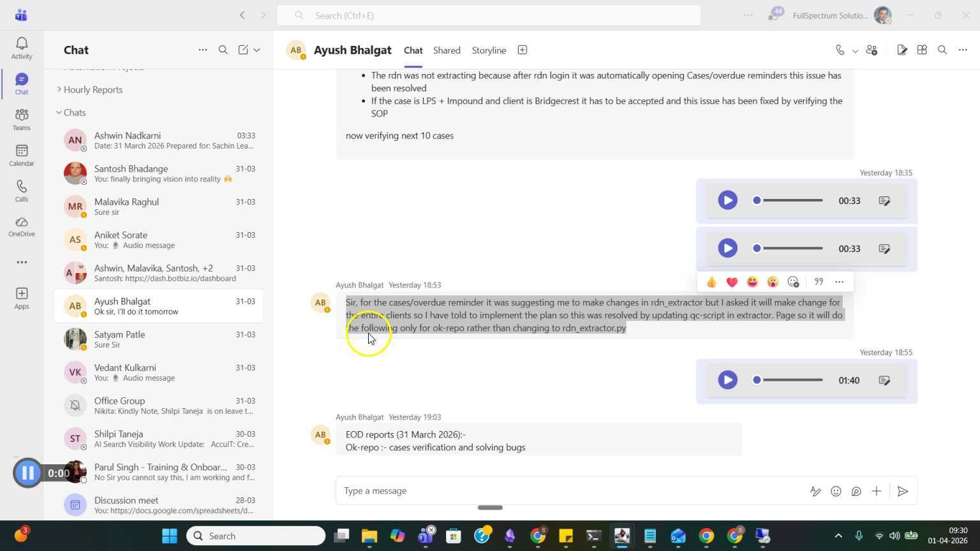Switch to the Storyline tab
980x551 pixels.
[489, 50]
